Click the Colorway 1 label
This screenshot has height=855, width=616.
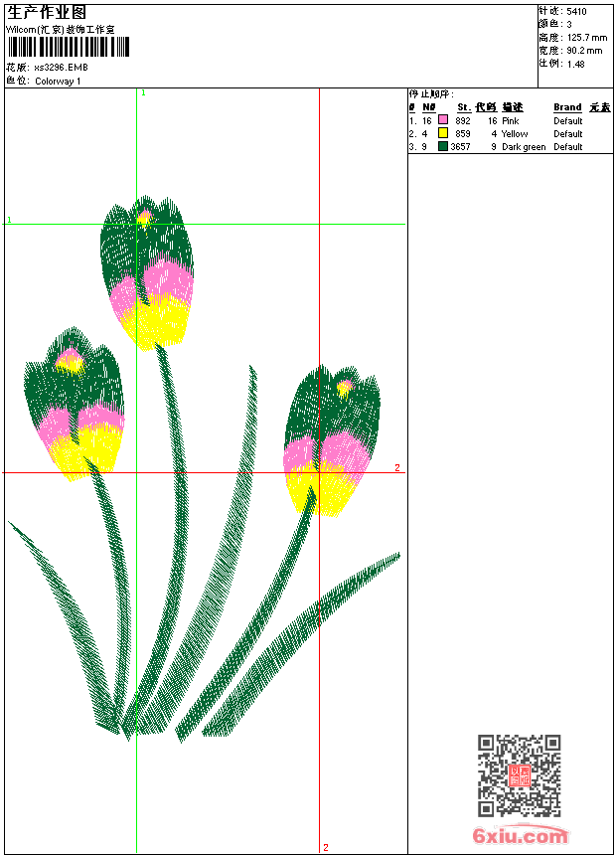[58, 82]
